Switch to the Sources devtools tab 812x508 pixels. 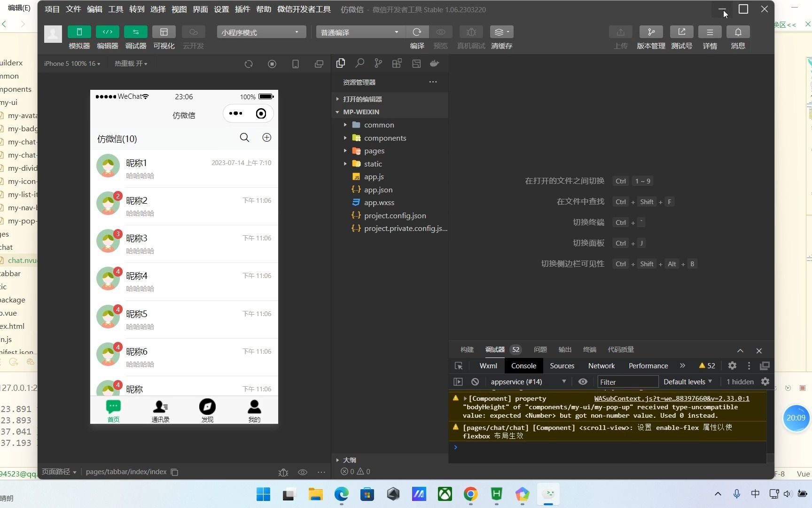562,366
